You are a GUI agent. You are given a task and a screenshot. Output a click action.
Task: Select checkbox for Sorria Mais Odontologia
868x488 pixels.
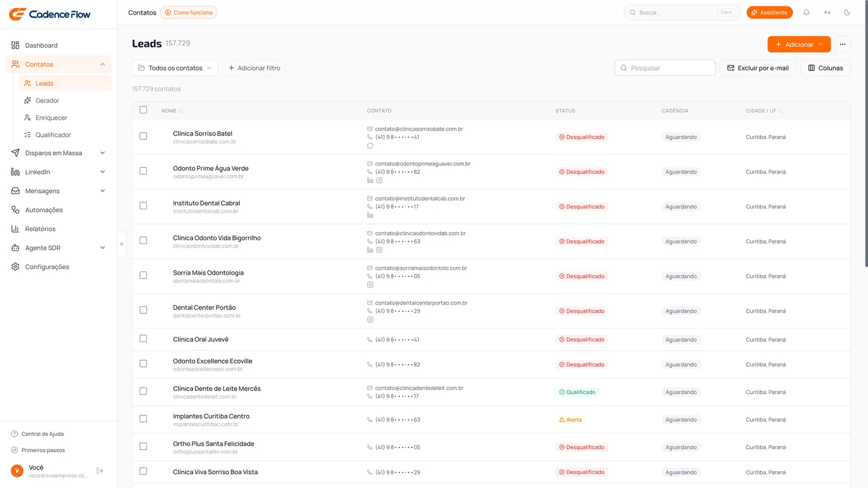(143, 275)
